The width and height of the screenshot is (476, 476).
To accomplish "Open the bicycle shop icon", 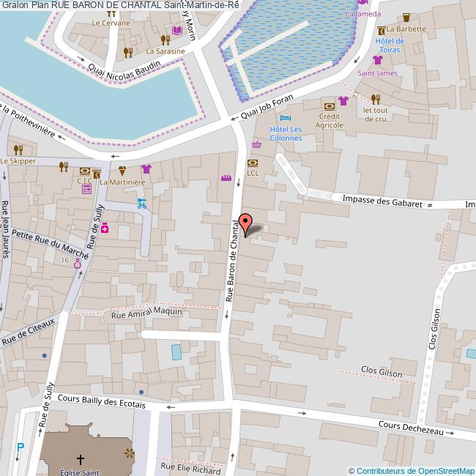I will [141, 204].
